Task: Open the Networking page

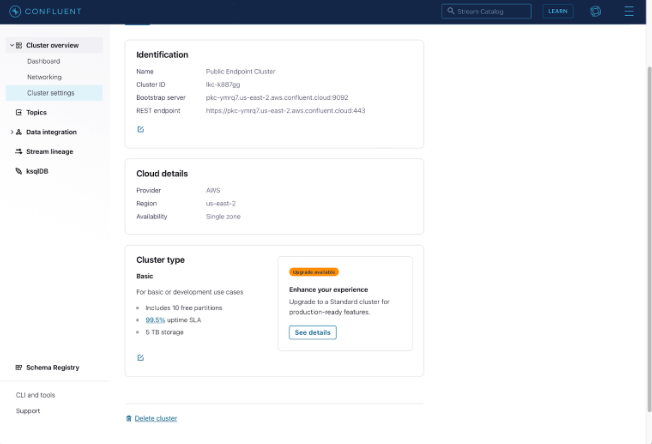Action: click(x=44, y=77)
